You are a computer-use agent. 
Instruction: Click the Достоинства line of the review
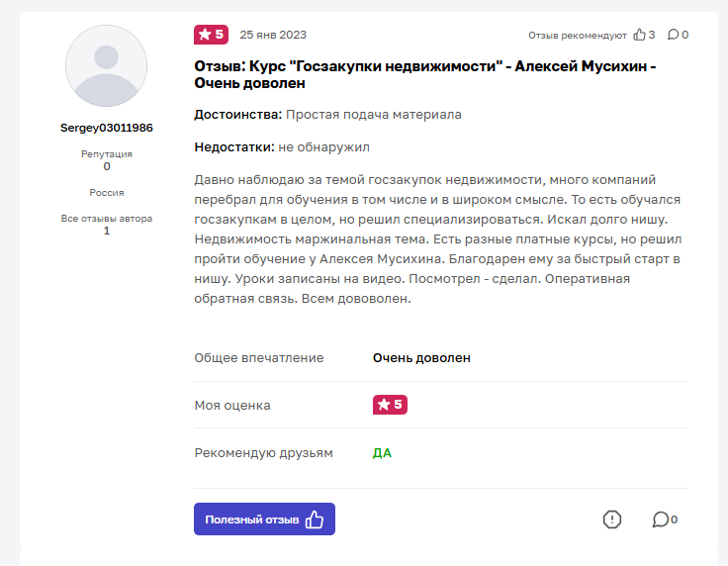(x=328, y=115)
